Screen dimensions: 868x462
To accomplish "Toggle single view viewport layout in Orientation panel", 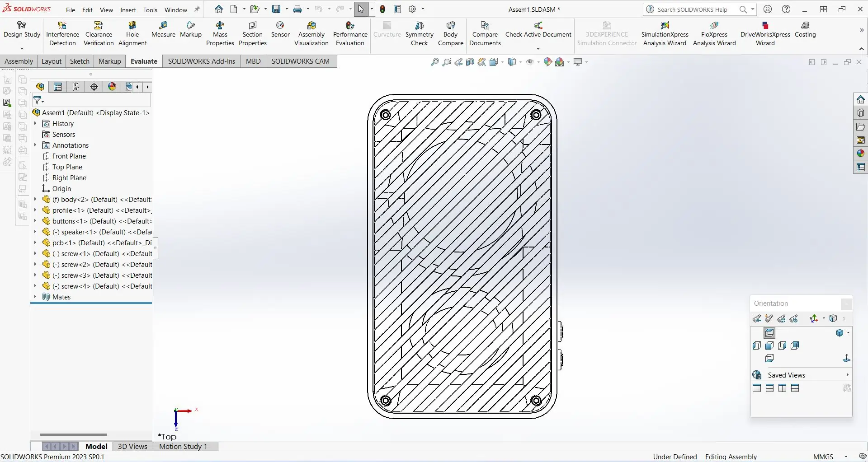I will (x=757, y=388).
